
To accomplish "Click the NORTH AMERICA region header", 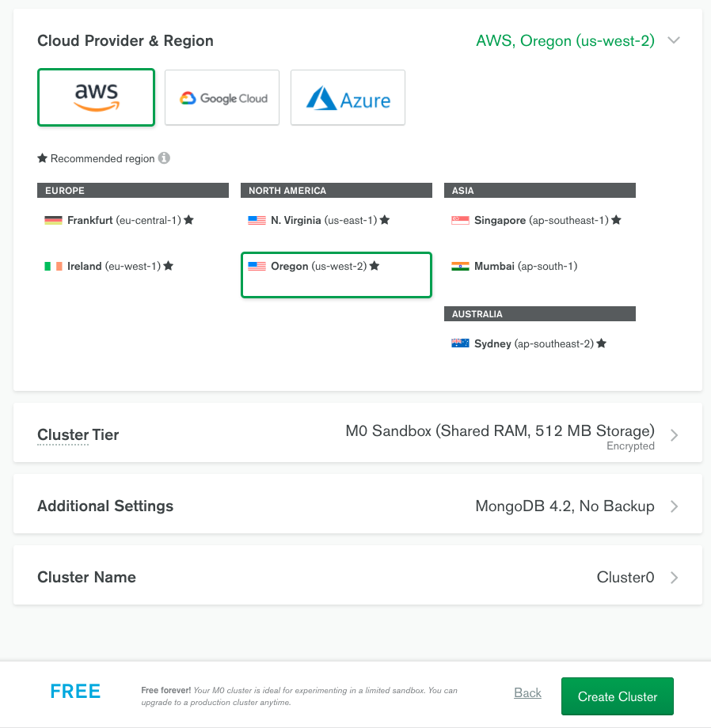I will [336, 191].
